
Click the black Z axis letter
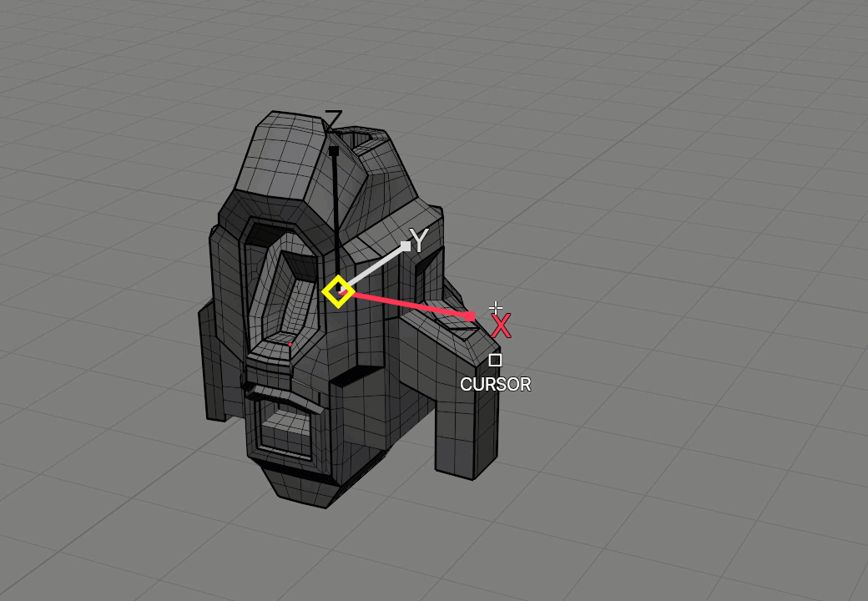pos(333,121)
